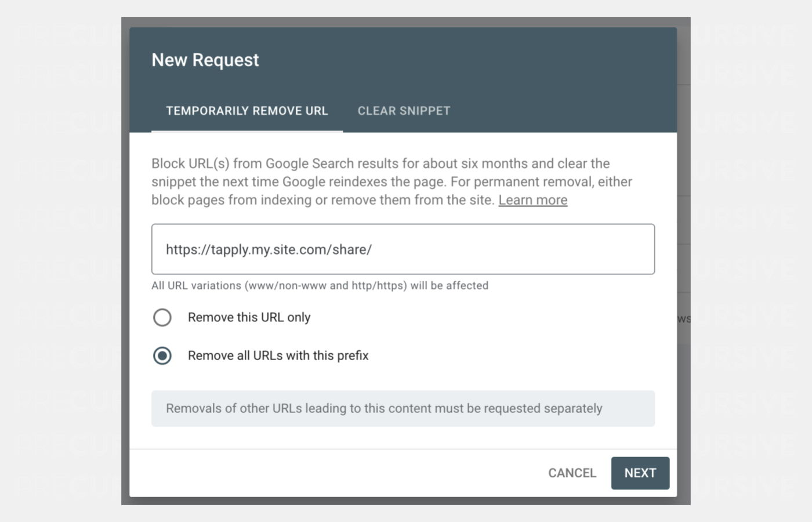
Task: Click the Temporarily Remove URL tab underline
Action: pos(247,132)
